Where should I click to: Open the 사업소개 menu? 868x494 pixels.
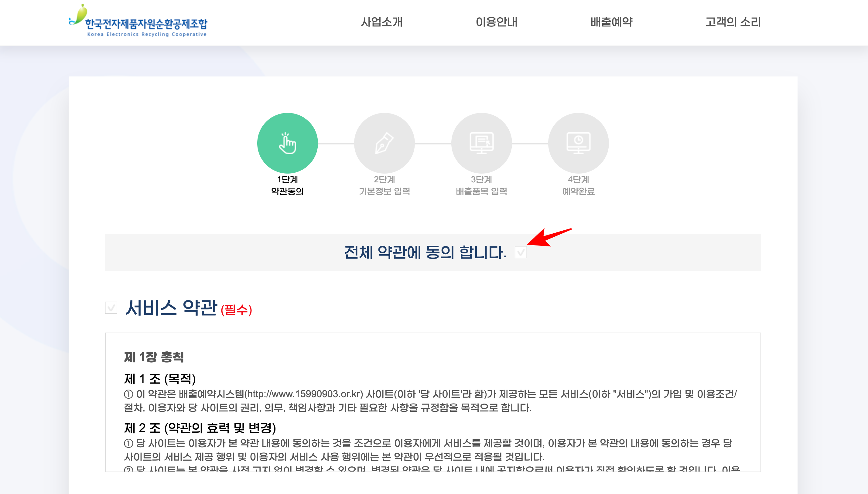(x=381, y=22)
